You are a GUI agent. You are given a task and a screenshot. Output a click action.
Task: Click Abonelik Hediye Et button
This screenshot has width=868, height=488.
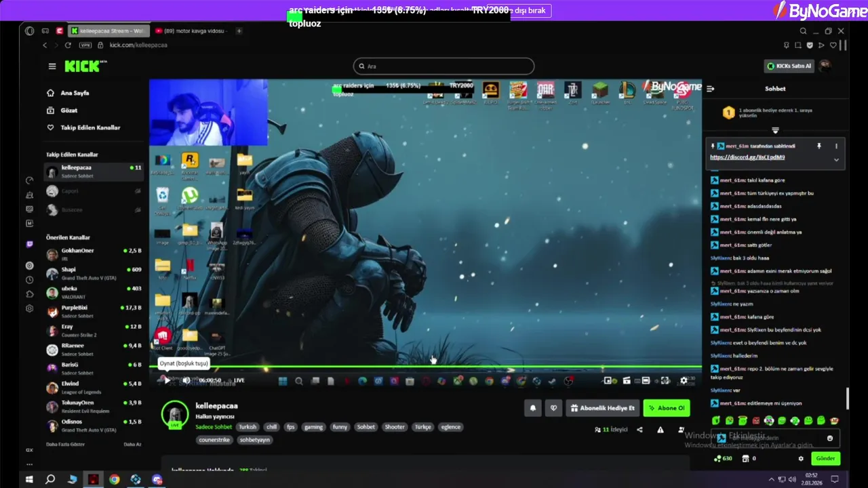[x=603, y=408]
